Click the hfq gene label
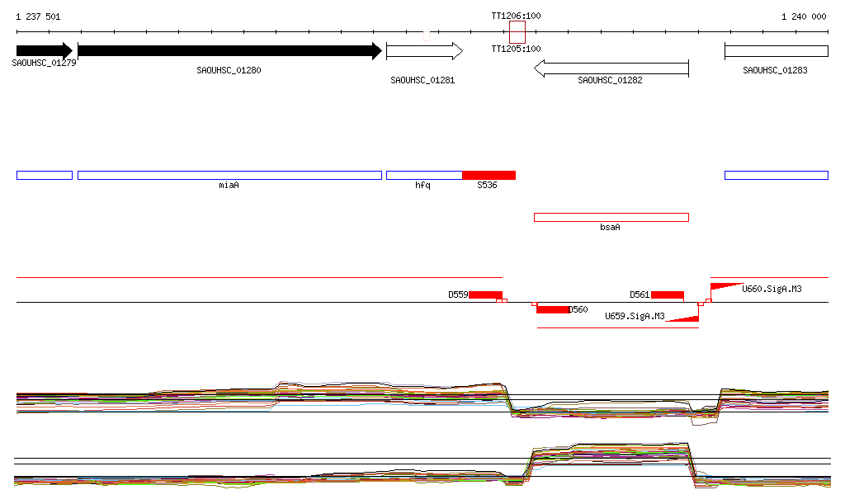 [422, 186]
